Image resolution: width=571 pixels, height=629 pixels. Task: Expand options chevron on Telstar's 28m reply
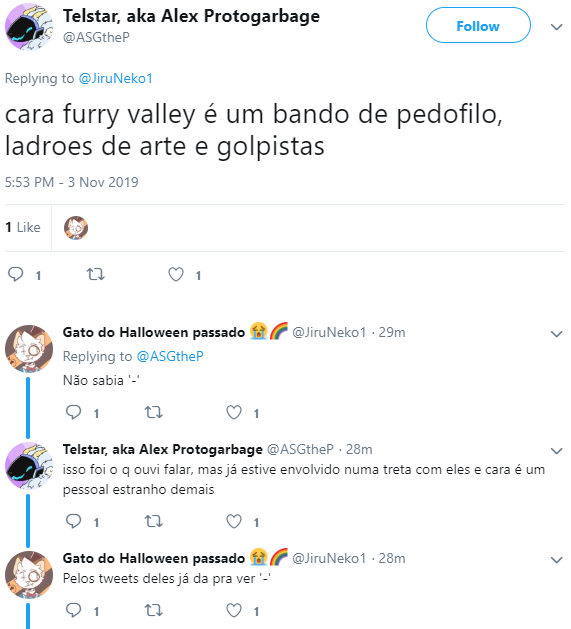pos(557,450)
